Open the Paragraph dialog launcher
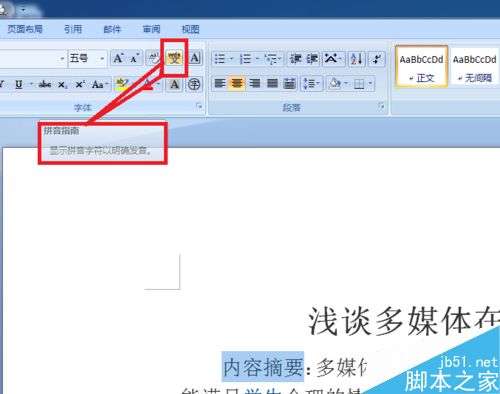The image size is (500, 394). pos(381,106)
